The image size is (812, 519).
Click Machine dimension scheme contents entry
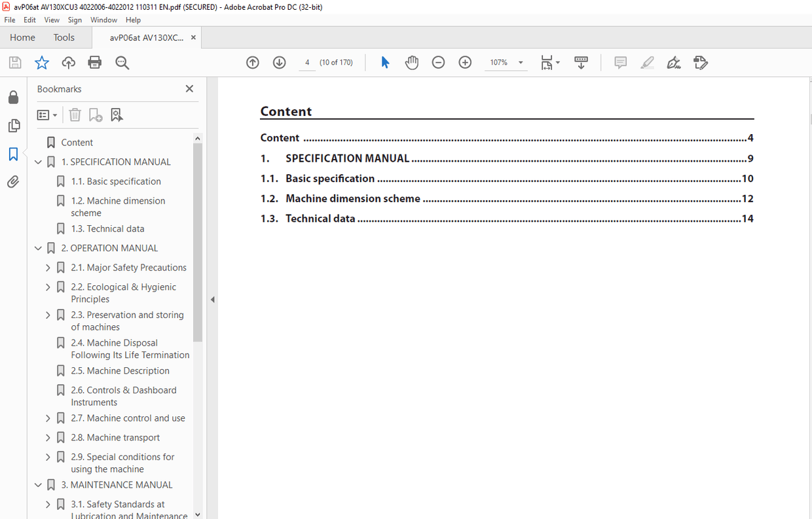(353, 198)
